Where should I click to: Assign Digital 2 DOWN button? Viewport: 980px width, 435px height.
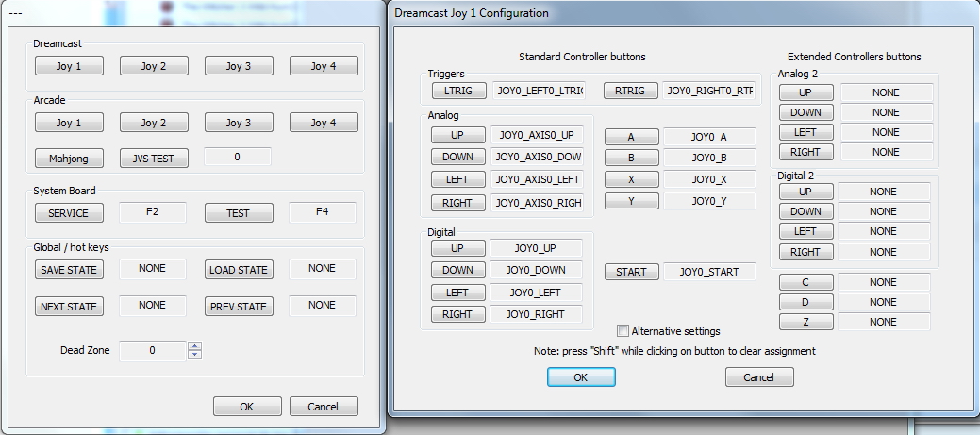(806, 211)
